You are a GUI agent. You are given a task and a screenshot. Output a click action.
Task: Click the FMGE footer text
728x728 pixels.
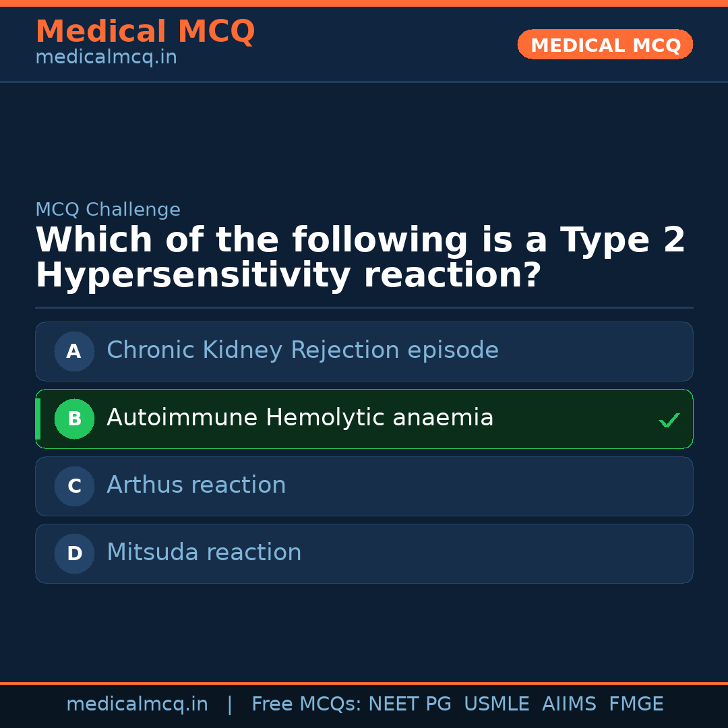[636, 704]
